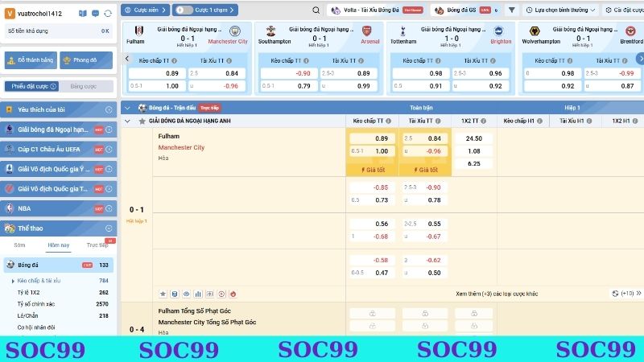Viewport: 644px width, 362px height.
Task: Select the Trực tiếp tab
Action: (x=97, y=245)
